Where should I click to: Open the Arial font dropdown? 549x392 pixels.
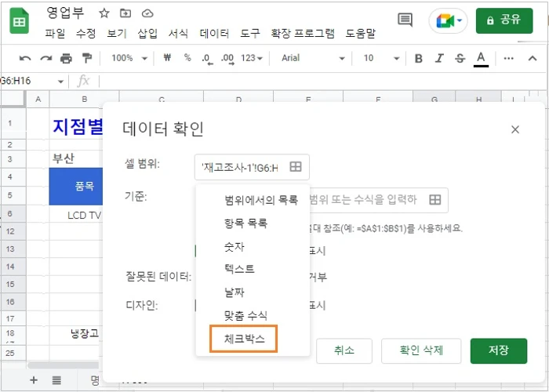point(313,58)
